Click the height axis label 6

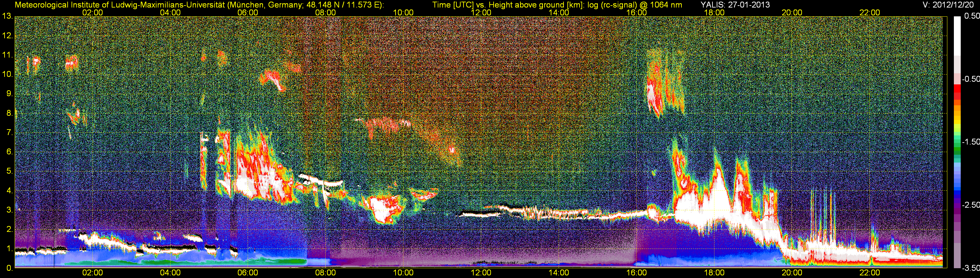pos(9,152)
